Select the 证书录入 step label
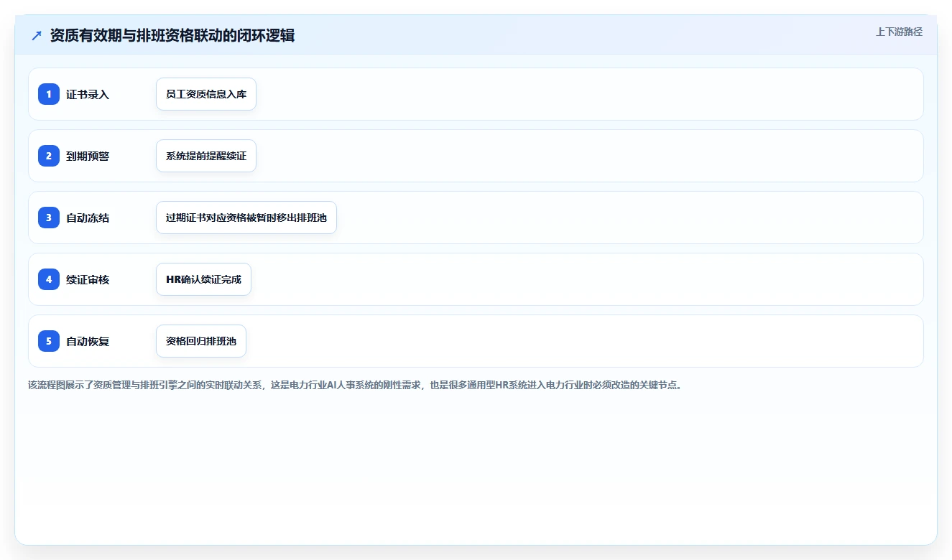Image resolution: width=952 pixels, height=560 pixels. pos(88,94)
